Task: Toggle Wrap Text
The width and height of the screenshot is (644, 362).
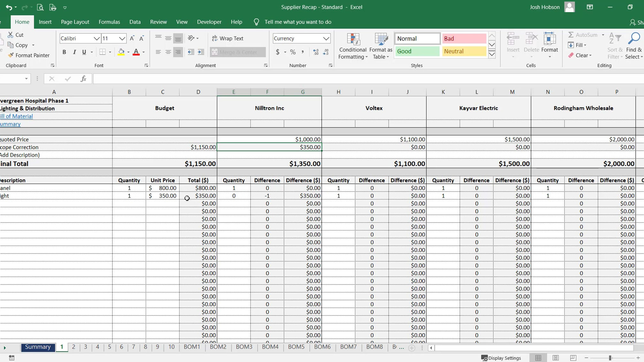Action: coord(228,38)
